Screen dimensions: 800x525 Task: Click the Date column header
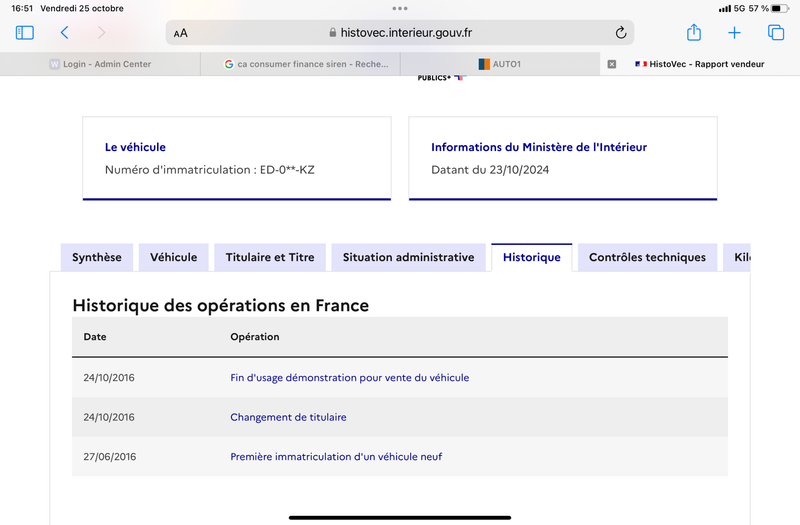(95, 337)
